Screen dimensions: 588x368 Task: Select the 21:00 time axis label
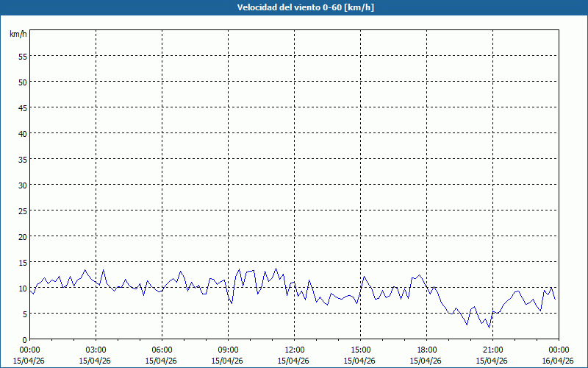(492, 350)
